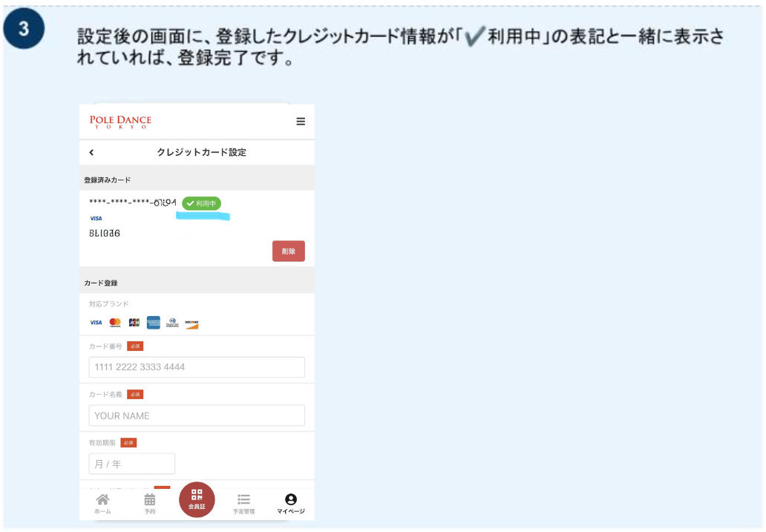Viewport: 766px width, 532px height.
Task: Click the American Express brand logo
Action: tap(154, 323)
